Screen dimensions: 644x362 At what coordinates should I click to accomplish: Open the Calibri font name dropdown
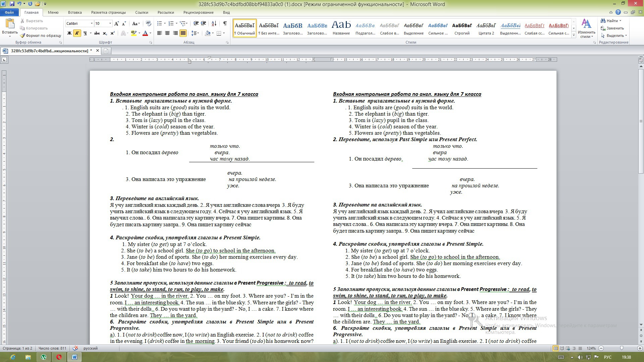[x=92, y=23]
